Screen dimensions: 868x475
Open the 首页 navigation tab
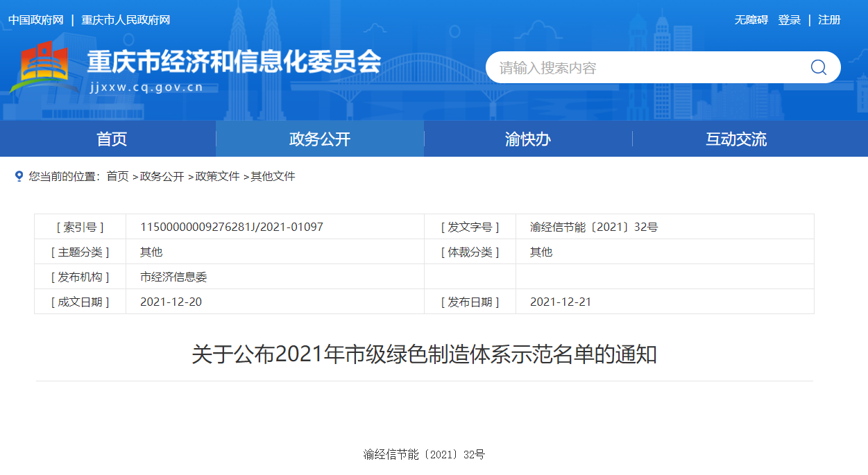pyautogui.click(x=112, y=139)
